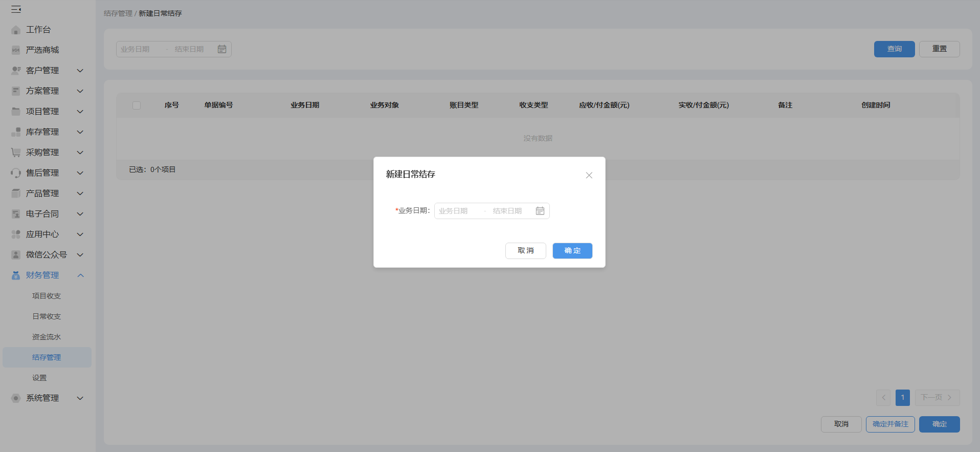Click the 业务对象 column header
Viewport: 980px width, 452px height.
coord(385,105)
